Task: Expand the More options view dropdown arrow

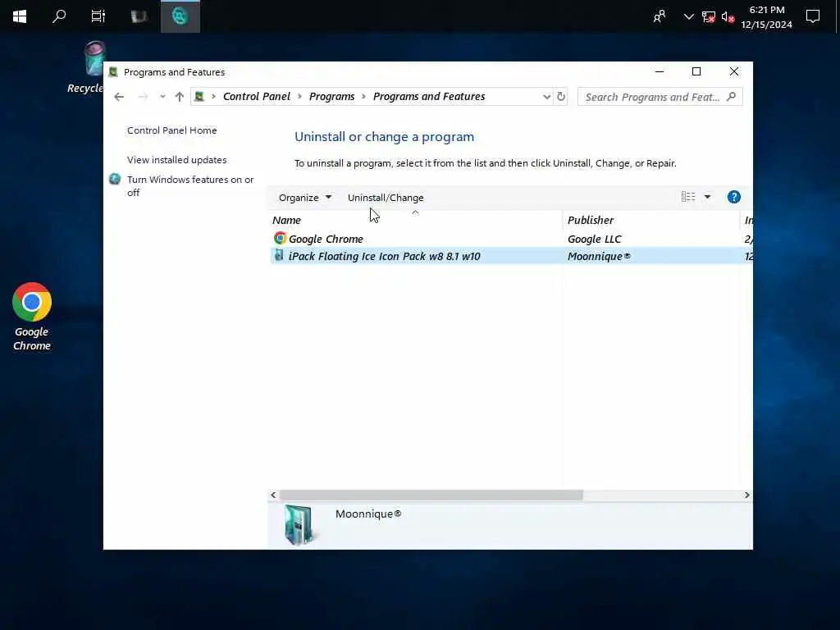Action: [x=708, y=197]
